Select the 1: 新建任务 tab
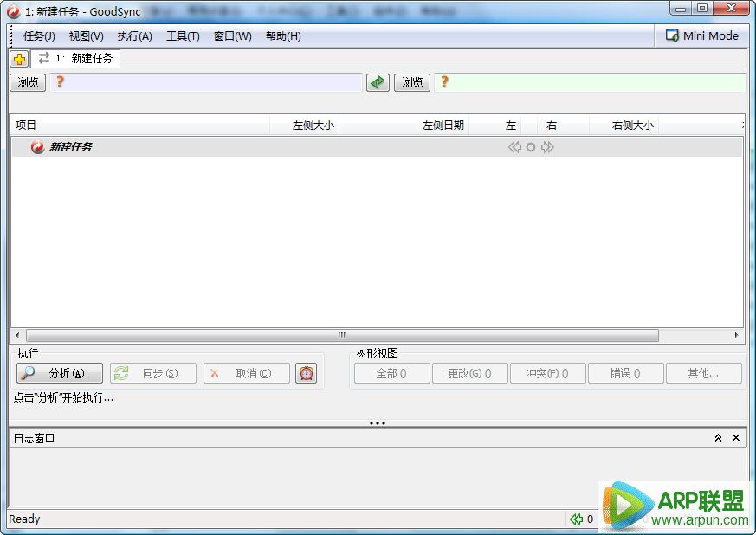The height and width of the screenshot is (535, 756). point(78,60)
